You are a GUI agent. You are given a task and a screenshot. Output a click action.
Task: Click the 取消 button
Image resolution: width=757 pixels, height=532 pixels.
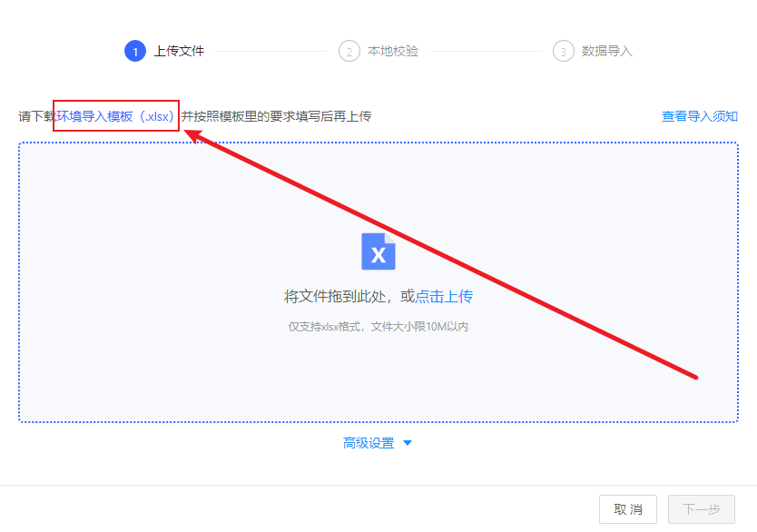(628, 509)
